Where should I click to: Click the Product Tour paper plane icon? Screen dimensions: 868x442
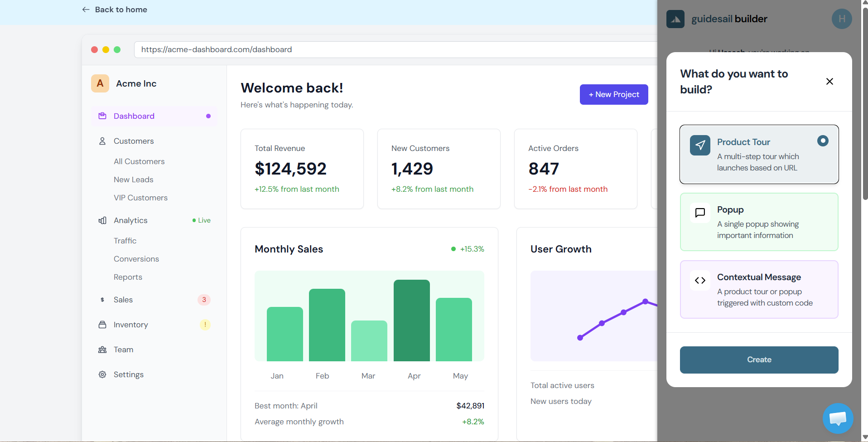click(700, 145)
